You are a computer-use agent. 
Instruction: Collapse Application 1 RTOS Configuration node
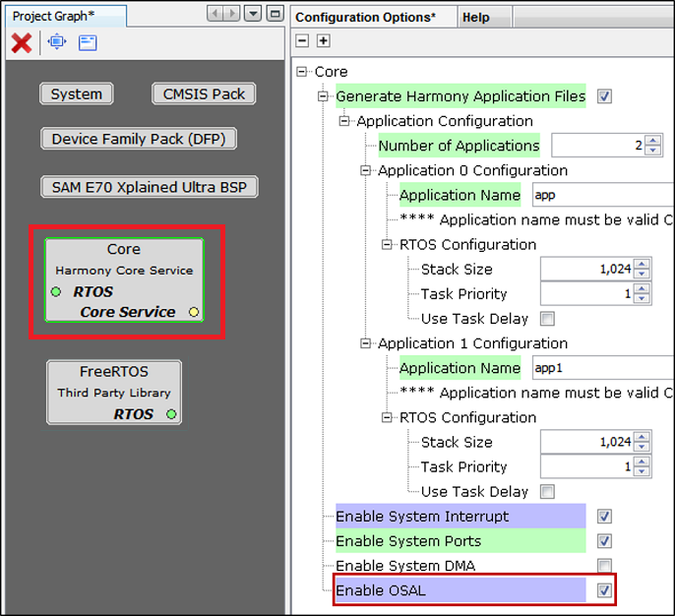(387, 417)
